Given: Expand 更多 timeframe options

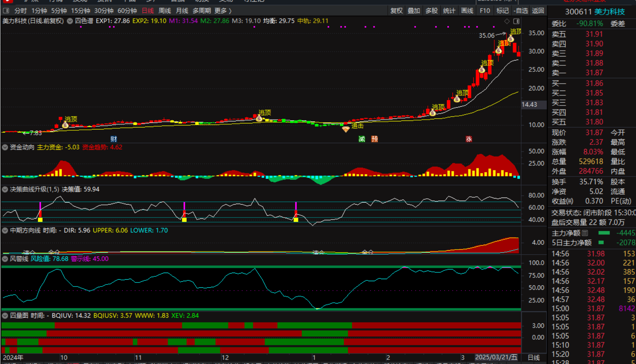Looking at the screenshot, I should point(223,11).
